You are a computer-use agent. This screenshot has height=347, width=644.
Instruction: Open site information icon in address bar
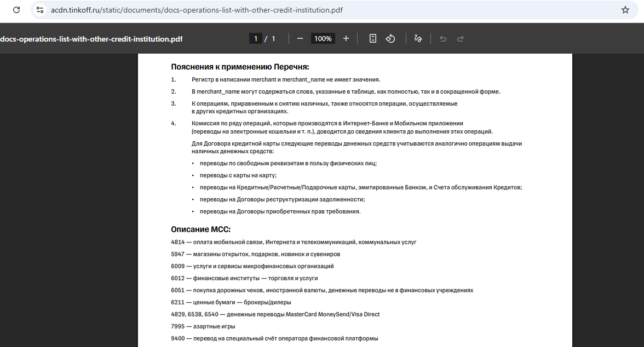40,10
